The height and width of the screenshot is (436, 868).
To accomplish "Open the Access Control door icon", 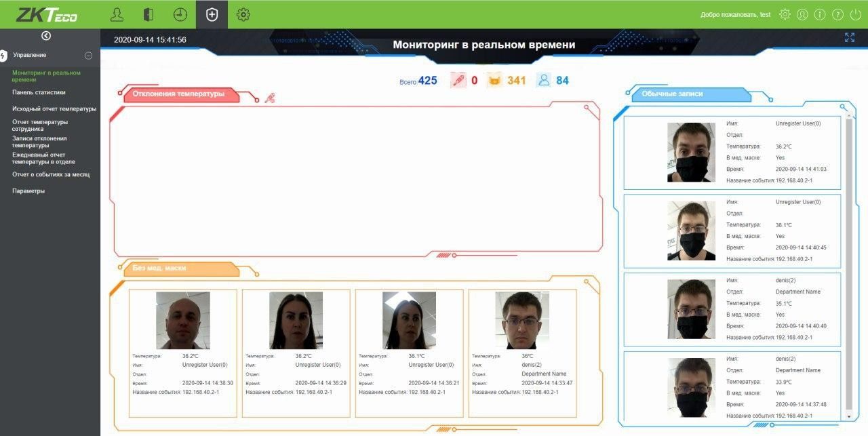I will (149, 14).
